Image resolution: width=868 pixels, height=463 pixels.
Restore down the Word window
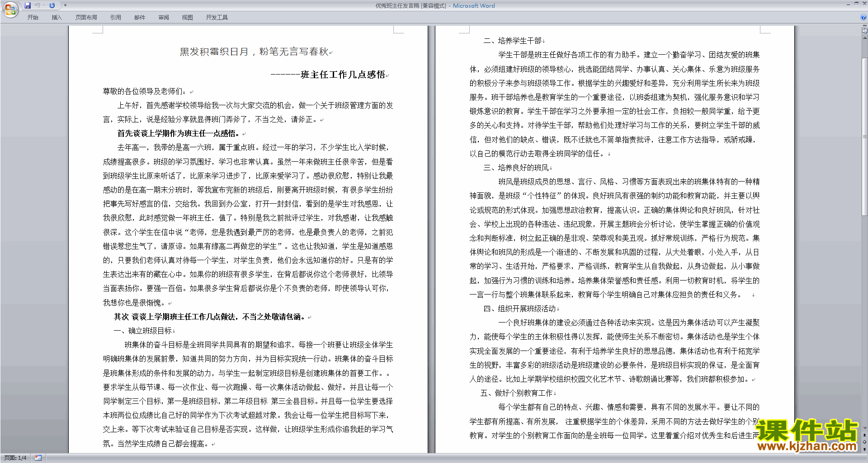(x=856, y=4)
